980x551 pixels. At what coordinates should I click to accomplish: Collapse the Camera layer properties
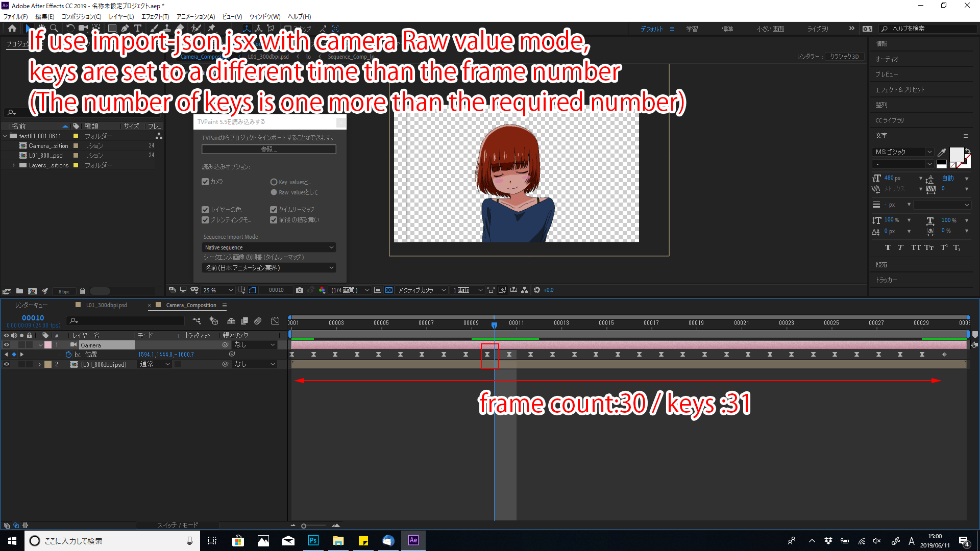(40, 345)
